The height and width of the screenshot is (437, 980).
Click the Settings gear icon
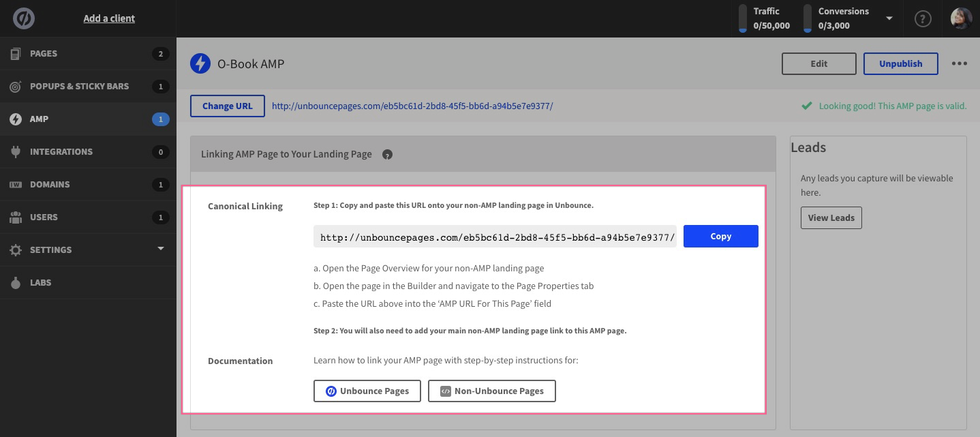[x=16, y=250]
